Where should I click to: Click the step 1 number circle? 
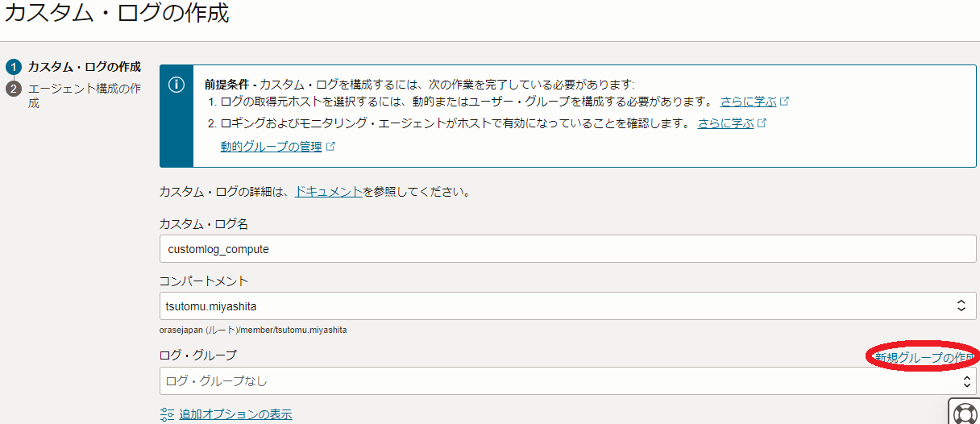[13, 67]
